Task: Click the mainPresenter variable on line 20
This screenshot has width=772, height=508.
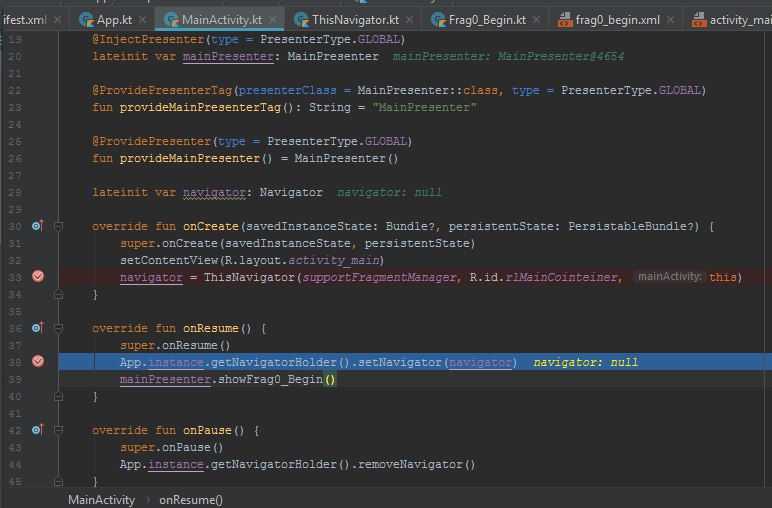Action: click(x=228, y=57)
